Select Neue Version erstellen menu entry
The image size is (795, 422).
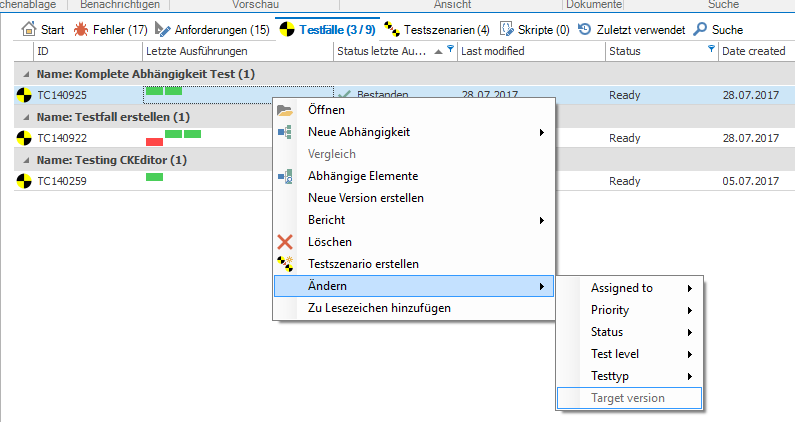click(365, 198)
